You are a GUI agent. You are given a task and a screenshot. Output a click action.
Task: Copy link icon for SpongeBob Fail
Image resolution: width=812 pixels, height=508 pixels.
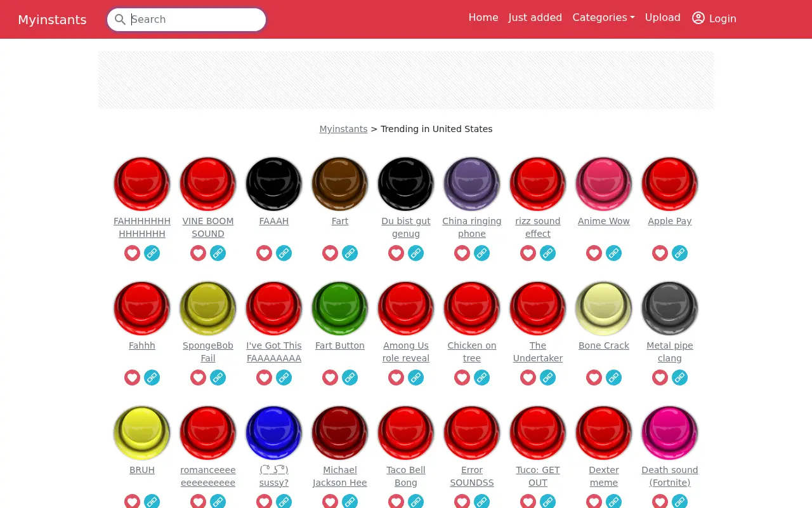218,378
